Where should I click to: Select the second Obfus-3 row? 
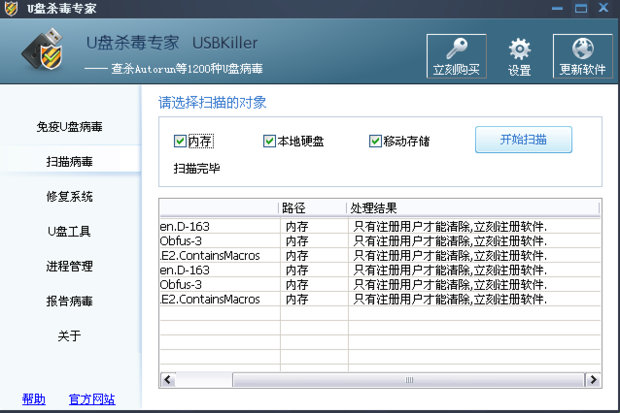tap(380, 284)
